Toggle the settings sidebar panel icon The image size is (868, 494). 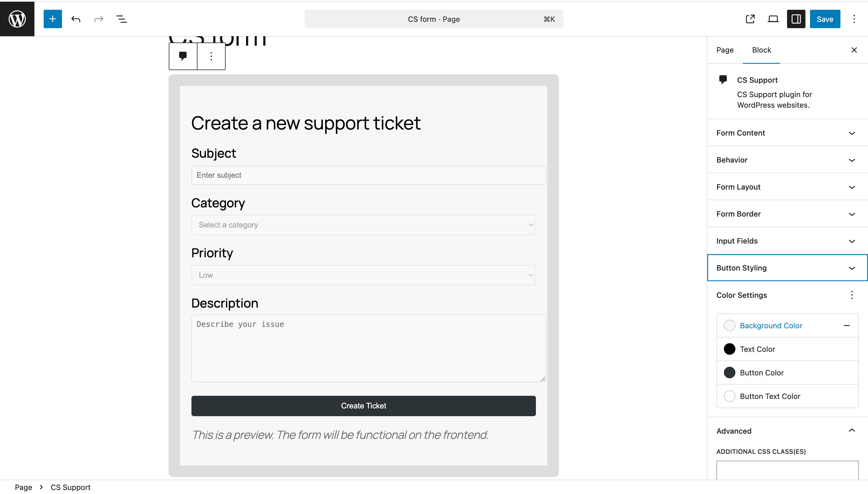796,19
